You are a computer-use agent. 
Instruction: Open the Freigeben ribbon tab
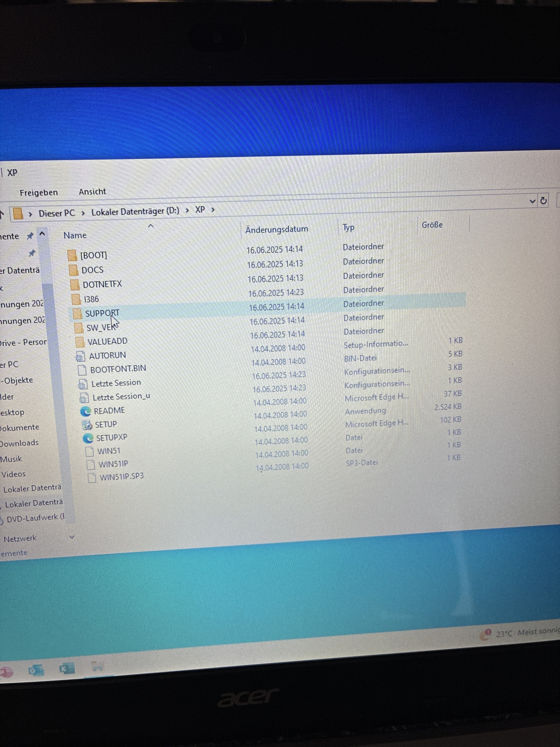pos(39,192)
